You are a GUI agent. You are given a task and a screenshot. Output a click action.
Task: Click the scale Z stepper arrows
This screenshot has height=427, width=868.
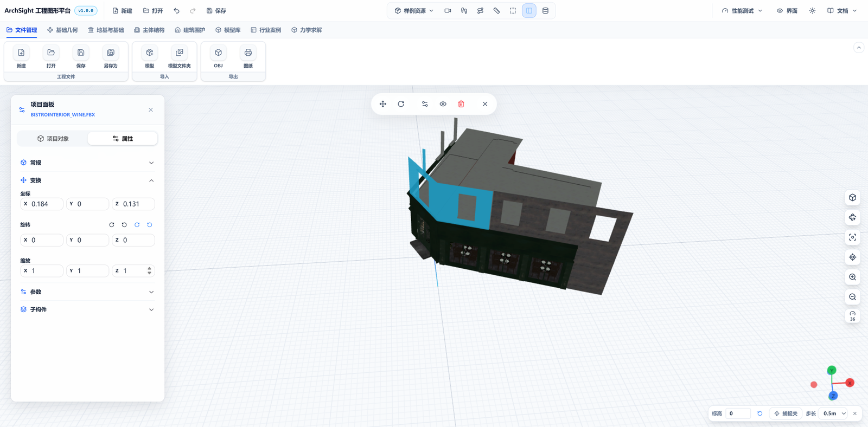[x=149, y=271]
